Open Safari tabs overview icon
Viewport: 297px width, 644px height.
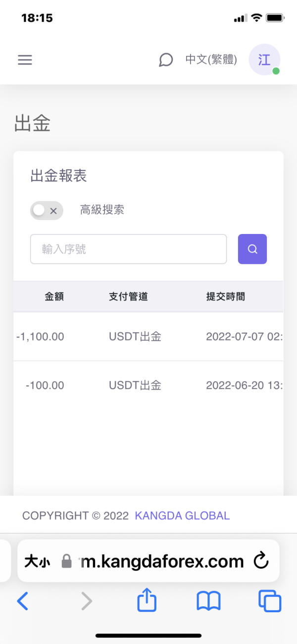coord(270,601)
